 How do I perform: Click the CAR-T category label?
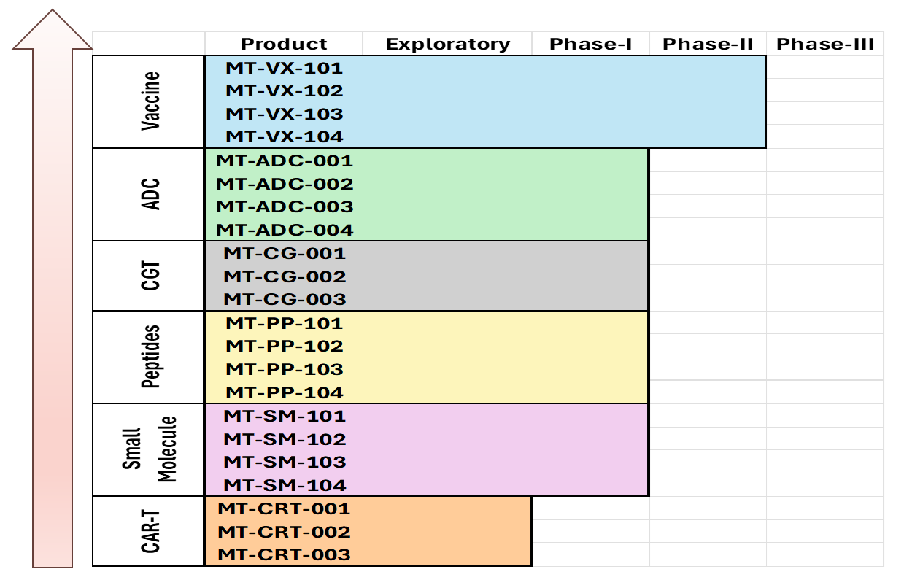click(150, 530)
